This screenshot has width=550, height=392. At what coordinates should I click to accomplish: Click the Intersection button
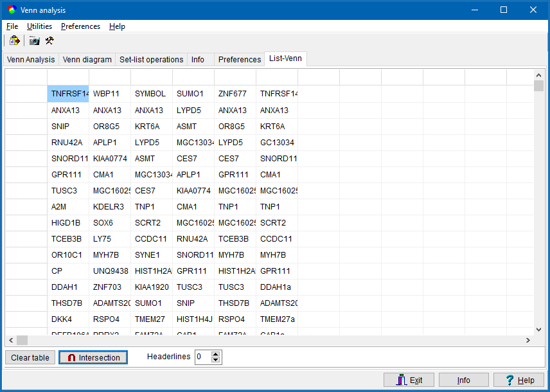pyautogui.click(x=93, y=357)
